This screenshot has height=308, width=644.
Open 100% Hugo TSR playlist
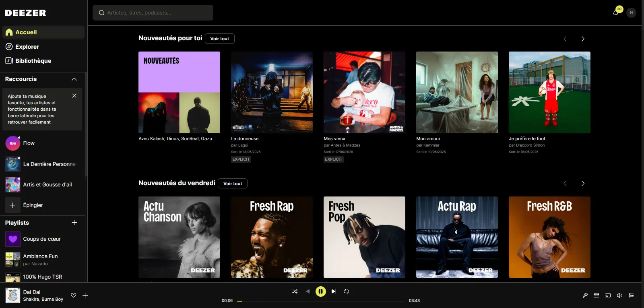(x=43, y=277)
